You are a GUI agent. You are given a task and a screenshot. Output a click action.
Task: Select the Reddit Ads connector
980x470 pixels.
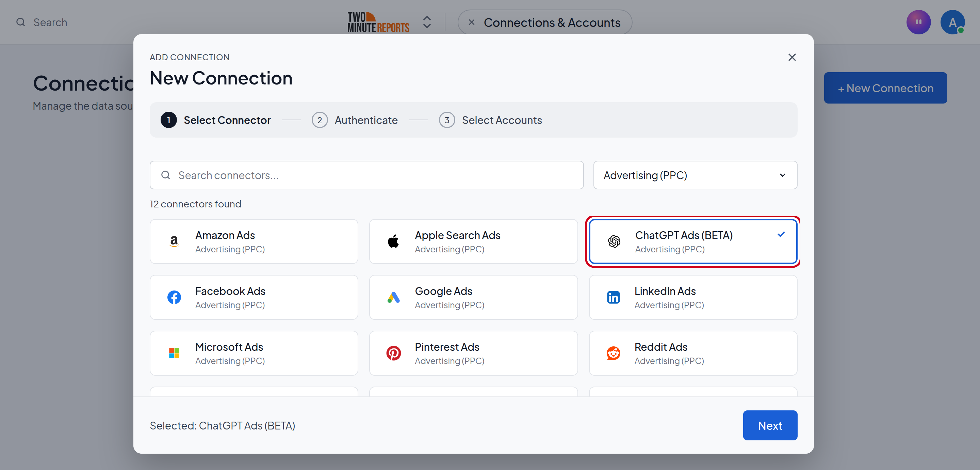point(693,353)
